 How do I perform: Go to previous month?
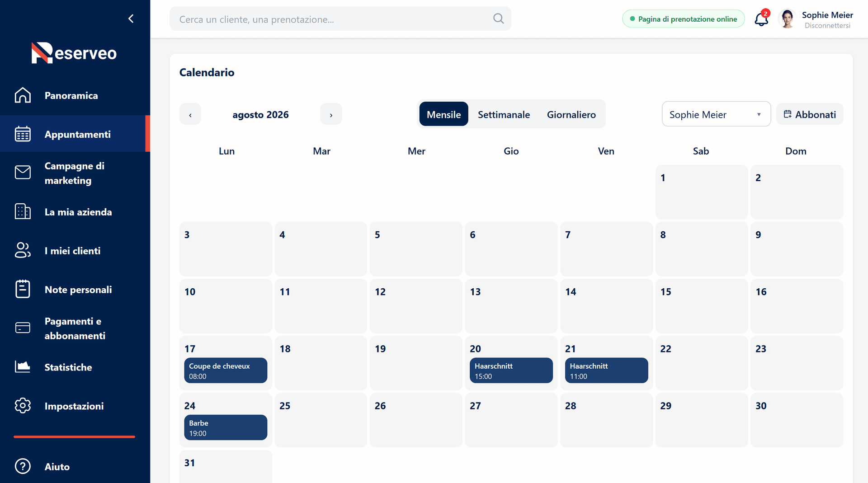190,115
